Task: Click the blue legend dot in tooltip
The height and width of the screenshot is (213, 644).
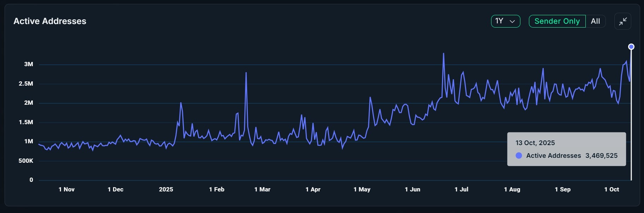Action: pyautogui.click(x=519, y=156)
